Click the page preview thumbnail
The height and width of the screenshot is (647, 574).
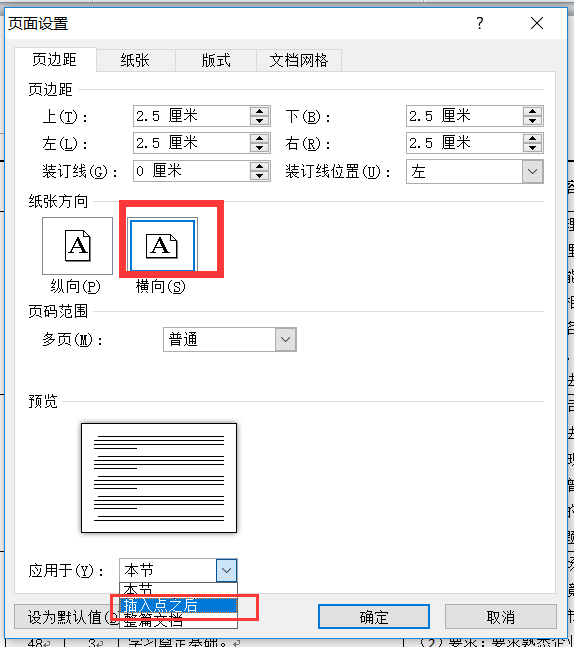tap(159, 478)
